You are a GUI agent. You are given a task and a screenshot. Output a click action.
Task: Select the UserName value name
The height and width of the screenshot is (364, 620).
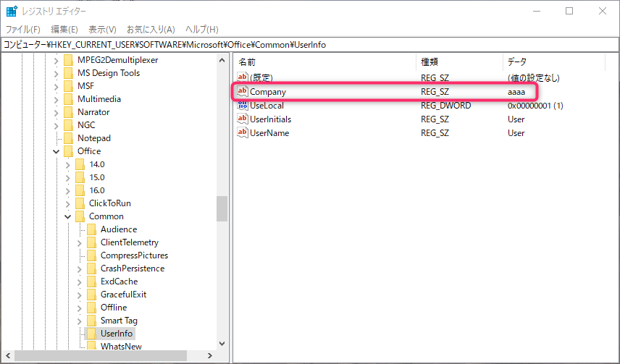click(269, 133)
